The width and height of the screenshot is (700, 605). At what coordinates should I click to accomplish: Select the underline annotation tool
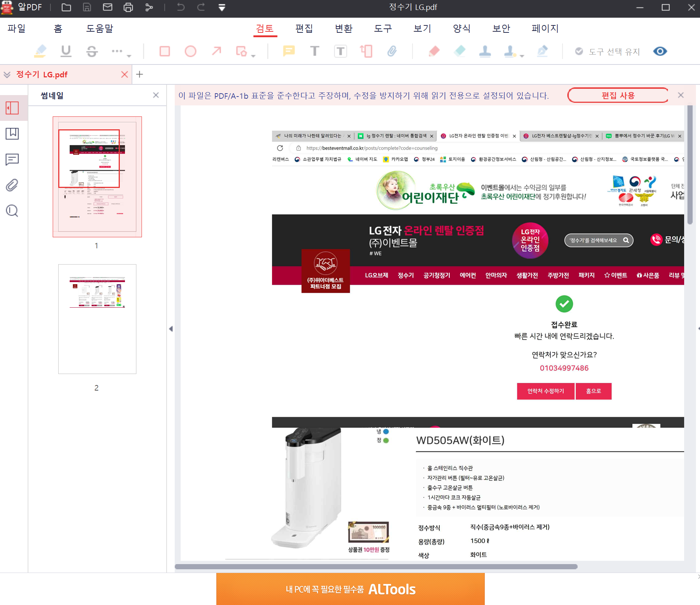pyautogui.click(x=66, y=51)
